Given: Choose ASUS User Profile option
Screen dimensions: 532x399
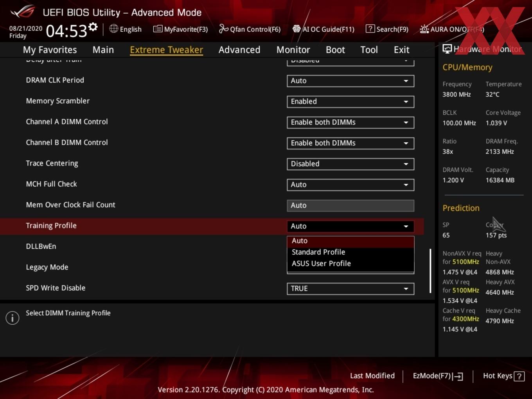Looking at the screenshot, I should (x=350, y=264).
